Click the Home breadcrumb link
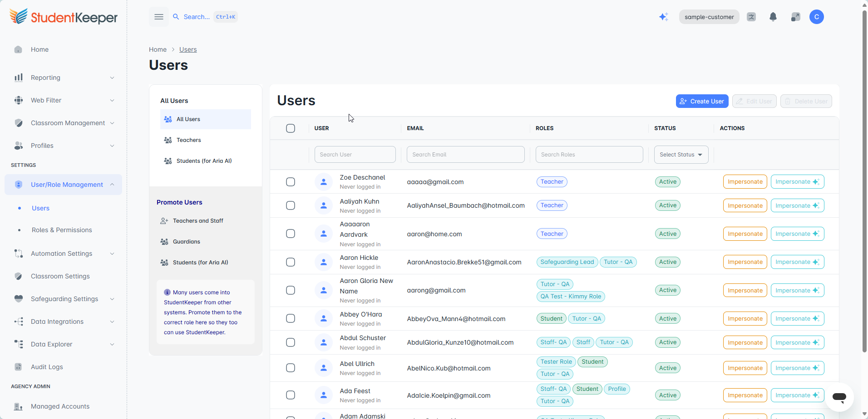868x419 pixels. 158,49
